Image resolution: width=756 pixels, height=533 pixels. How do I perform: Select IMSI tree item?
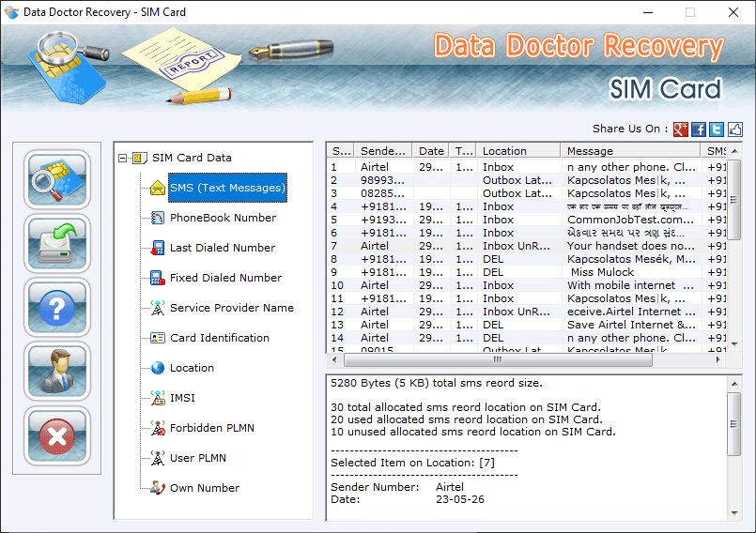pos(182,398)
